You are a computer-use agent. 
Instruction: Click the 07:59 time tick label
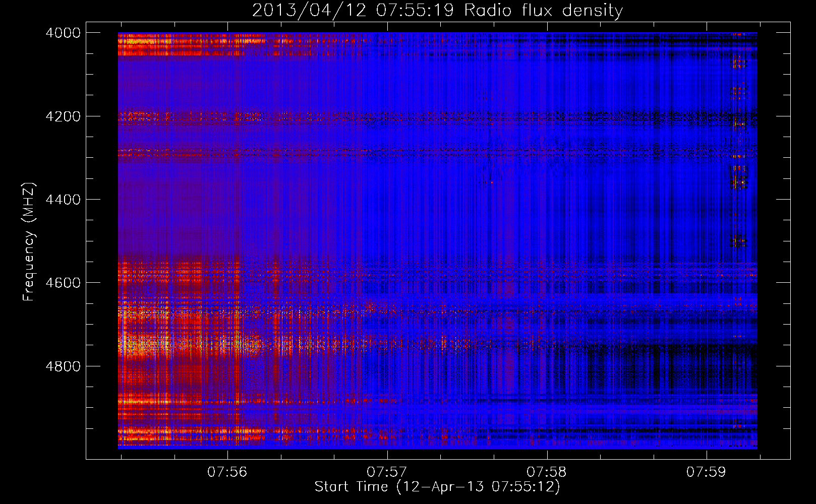tap(706, 472)
